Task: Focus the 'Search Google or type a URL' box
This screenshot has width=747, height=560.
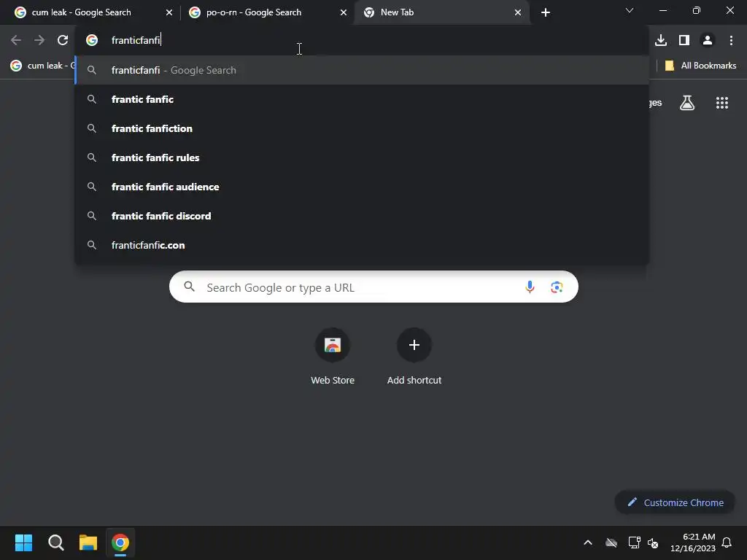Action: coord(373,287)
